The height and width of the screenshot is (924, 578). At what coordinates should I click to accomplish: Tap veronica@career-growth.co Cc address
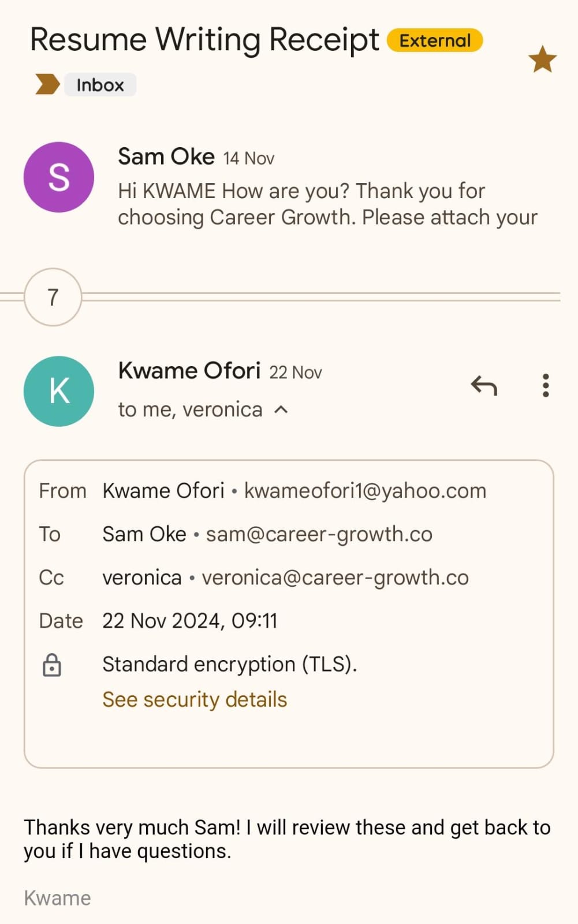tap(335, 577)
